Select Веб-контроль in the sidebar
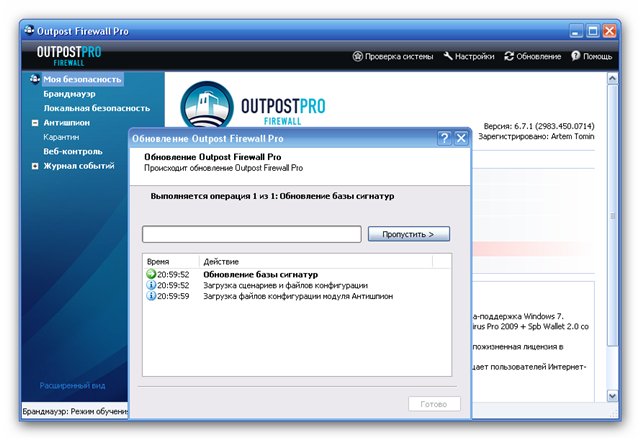640x440 pixels. (73, 151)
